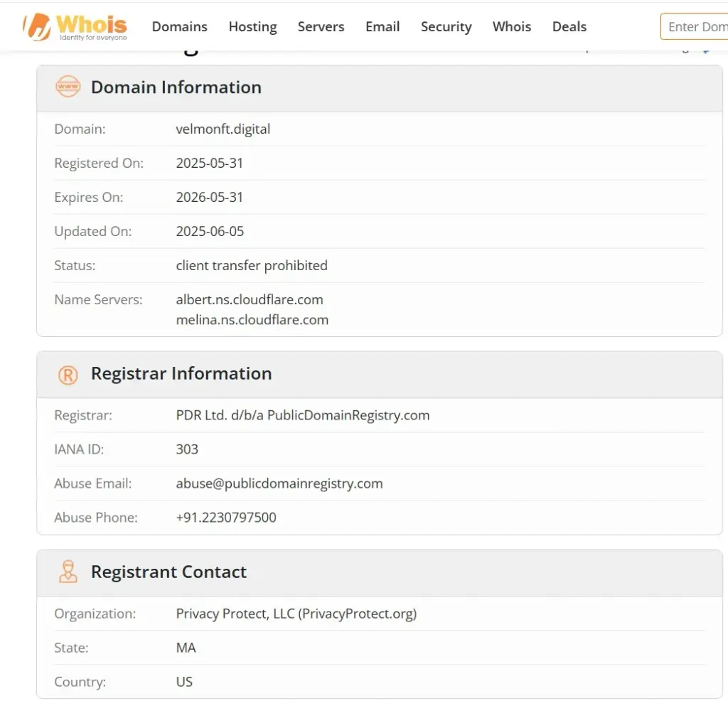The width and height of the screenshot is (728, 706).
Task: Click the Domain Information heading
Action: [x=176, y=87]
